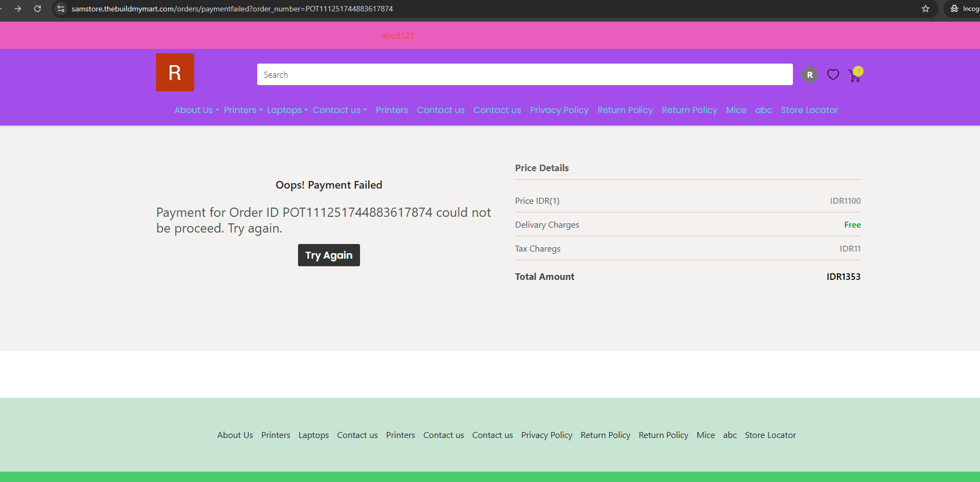Image resolution: width=980 pixels, height=482 pixels.
Task: Open site info icon in address bar
Action: [61, 9]
